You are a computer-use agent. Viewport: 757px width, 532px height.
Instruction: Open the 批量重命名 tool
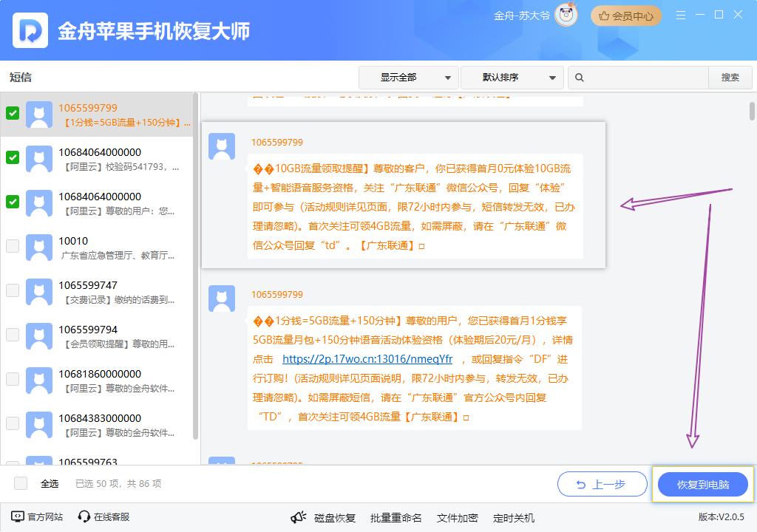pos(396,517)
